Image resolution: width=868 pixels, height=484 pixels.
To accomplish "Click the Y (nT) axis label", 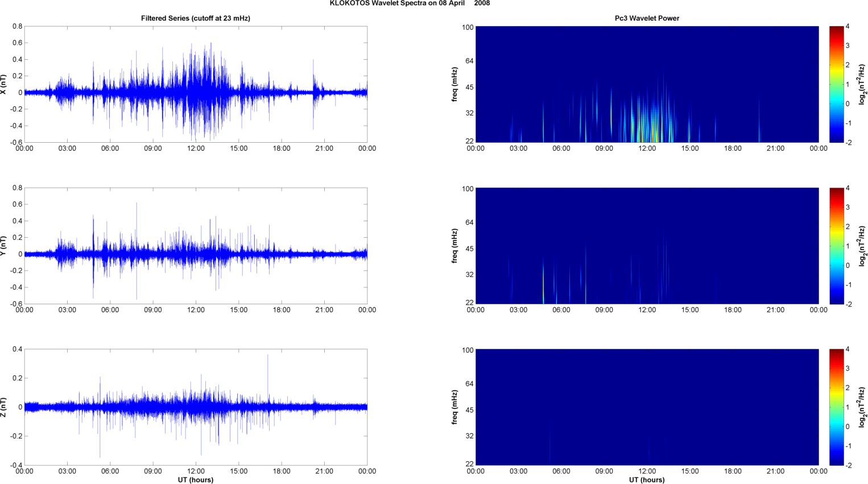I will click(x=4, y=246).
